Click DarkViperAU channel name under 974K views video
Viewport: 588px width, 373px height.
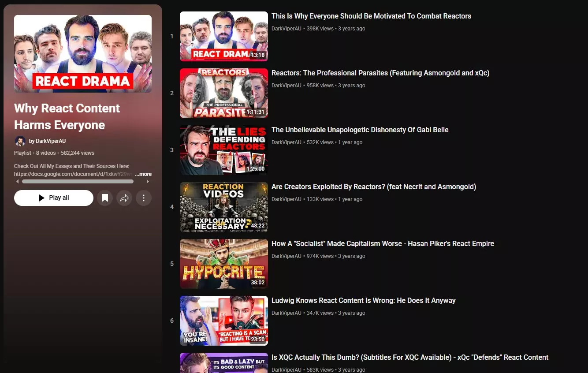(x=287, y=256)
